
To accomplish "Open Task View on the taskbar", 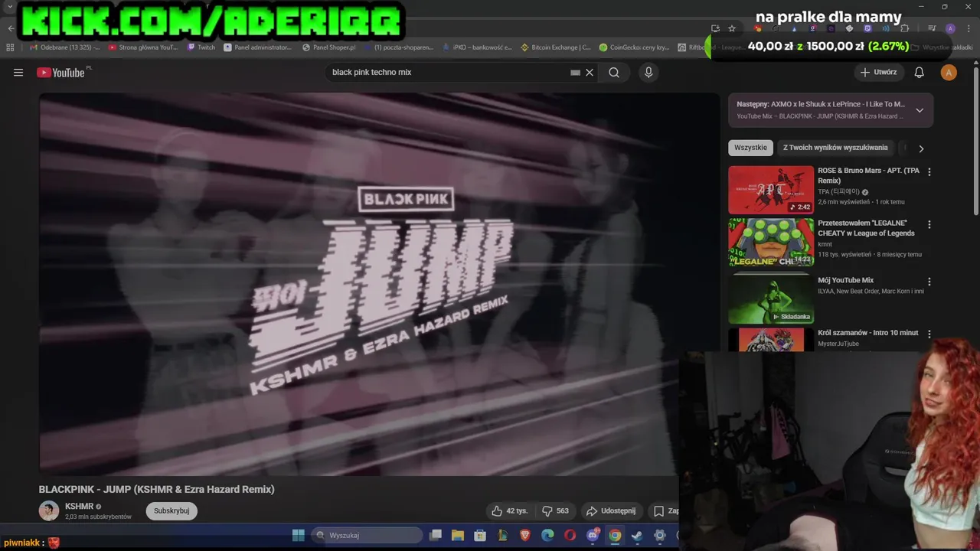I will tap(436, 535).
